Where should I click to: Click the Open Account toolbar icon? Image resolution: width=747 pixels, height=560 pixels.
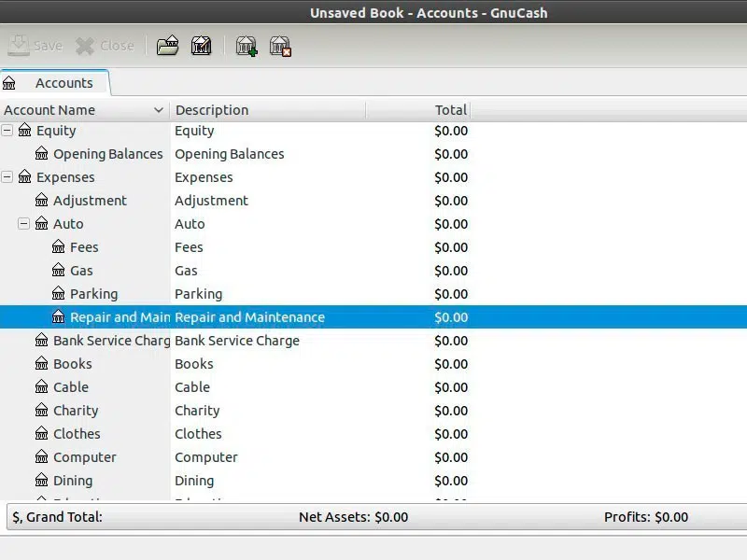click(167, 46)
